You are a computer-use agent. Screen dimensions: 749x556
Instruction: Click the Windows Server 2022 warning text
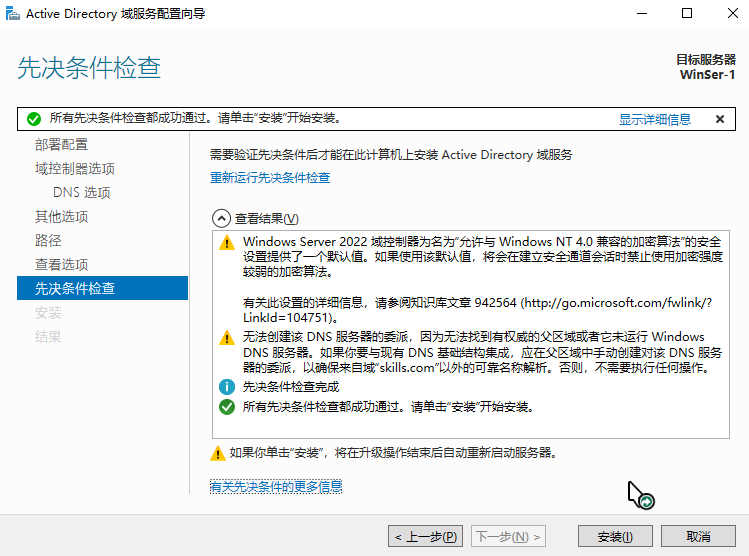tap(482, 257)
